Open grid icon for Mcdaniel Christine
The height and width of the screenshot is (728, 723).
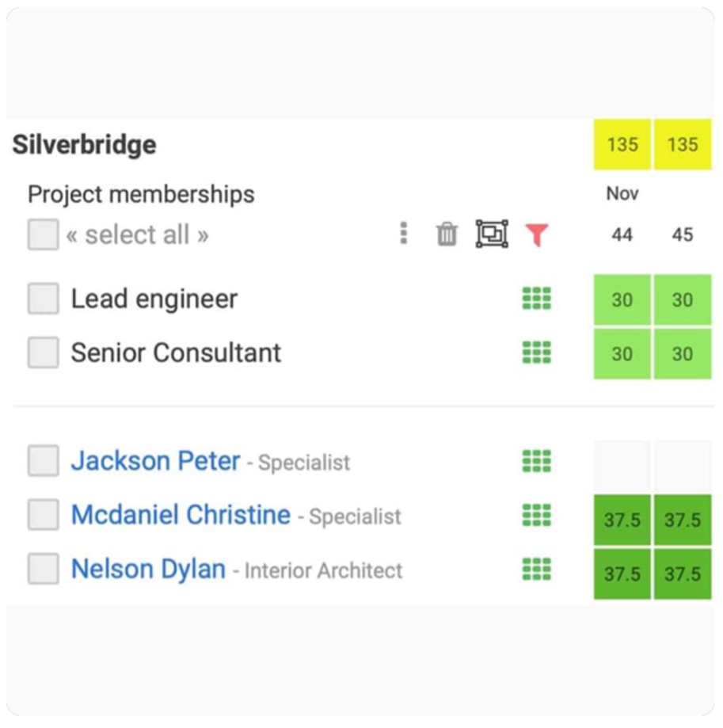pos(536,515)
